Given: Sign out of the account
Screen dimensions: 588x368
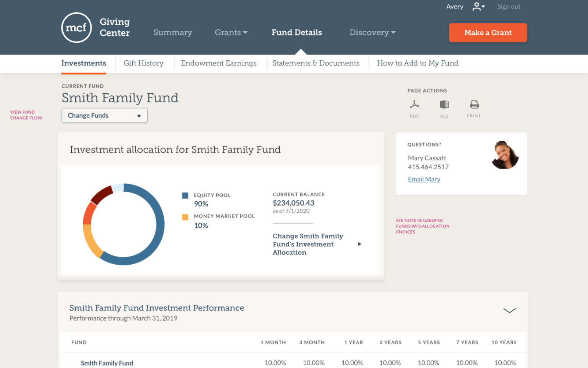Looking at the screenshot, I should click(x=509, y=7).
